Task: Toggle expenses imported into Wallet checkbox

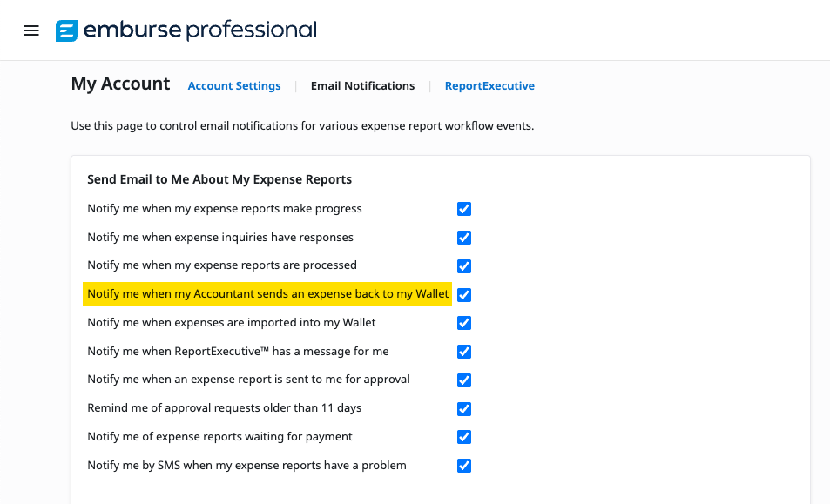Action: pos(464,323)
